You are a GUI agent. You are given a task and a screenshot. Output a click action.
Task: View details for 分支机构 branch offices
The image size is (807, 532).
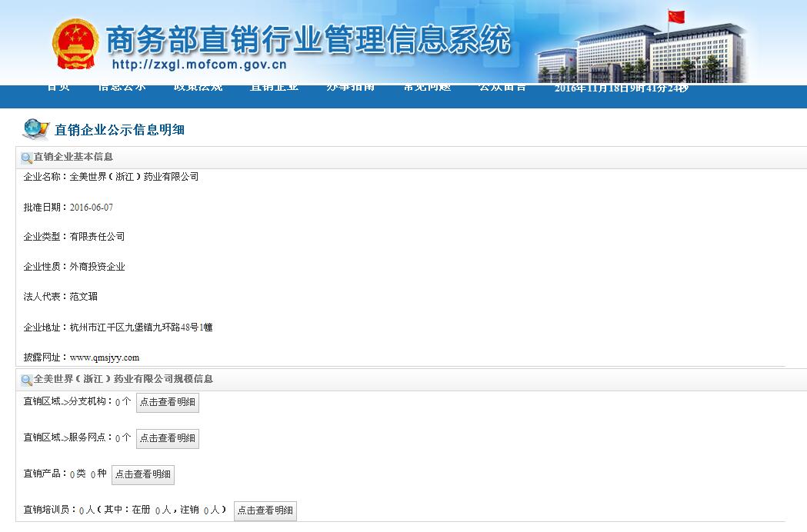[x=168, y=402]
